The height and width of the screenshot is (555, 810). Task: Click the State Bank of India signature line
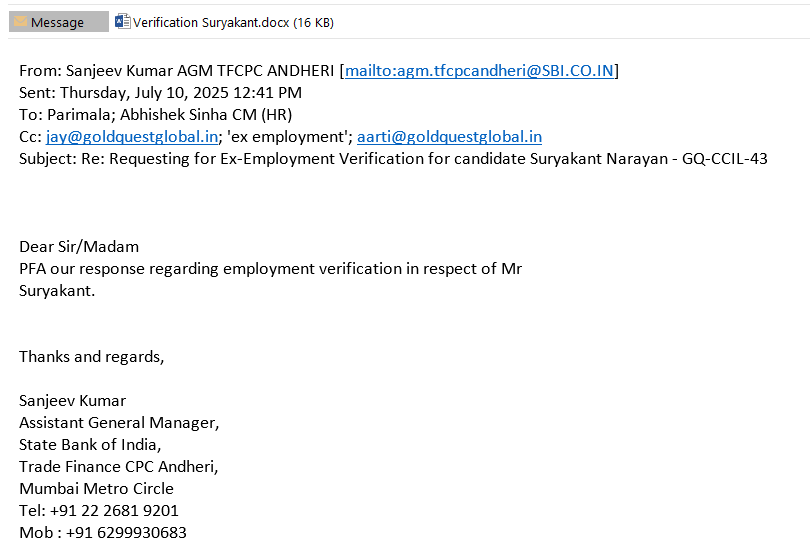coord(90,444)
